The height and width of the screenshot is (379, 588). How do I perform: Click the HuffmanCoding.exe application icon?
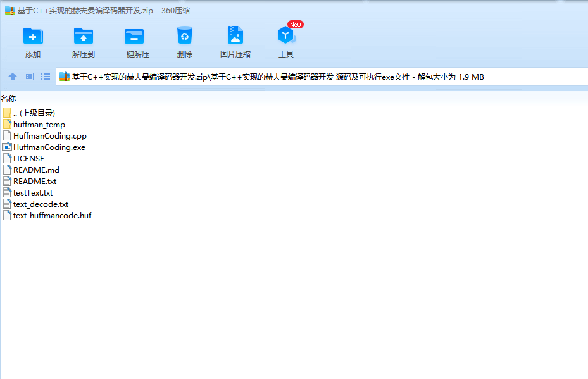(7, 147)
